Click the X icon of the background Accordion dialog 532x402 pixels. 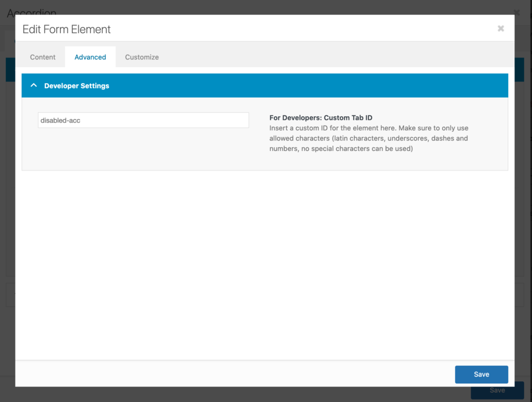click(x=516, y=12)
